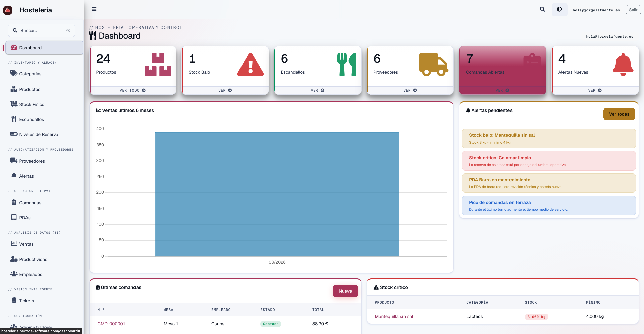Screen dimensions: 644x334
Task: Click the Escandallos utensils icon in sidebar
Action: [14, 119]
